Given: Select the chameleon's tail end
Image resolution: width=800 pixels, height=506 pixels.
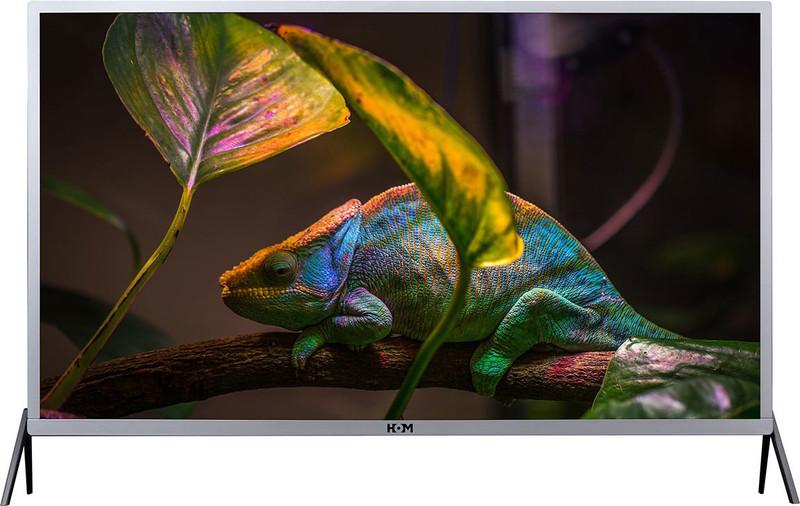Looking at the screenshot, I should [x=660, y=330].
